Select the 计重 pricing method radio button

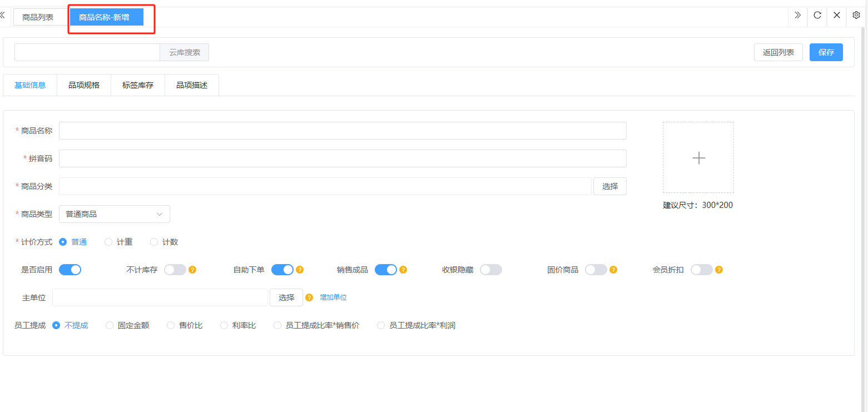109,242
